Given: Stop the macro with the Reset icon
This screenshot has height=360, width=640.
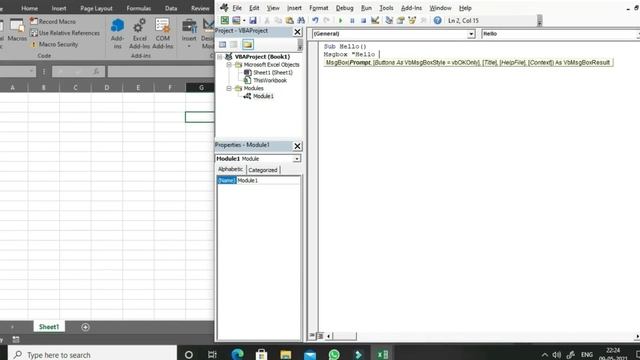Looking at the screenshot, I should click(363, 20).
